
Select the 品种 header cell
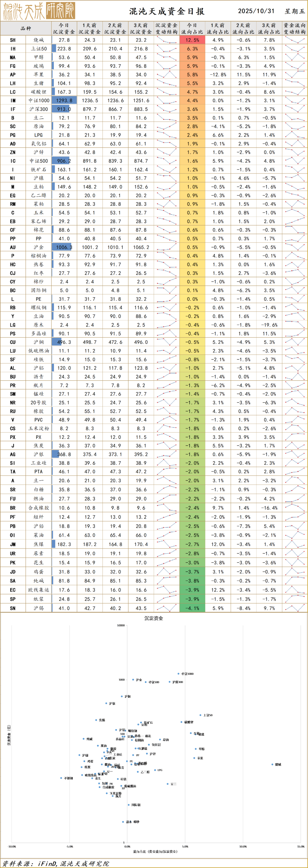(x=26, y=29)
